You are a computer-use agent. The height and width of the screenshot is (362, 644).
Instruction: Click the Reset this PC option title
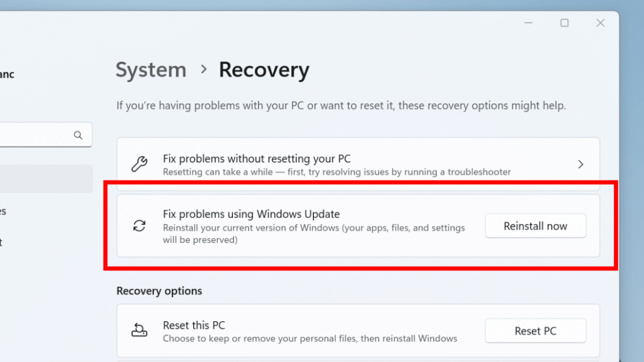click(194, 325)
